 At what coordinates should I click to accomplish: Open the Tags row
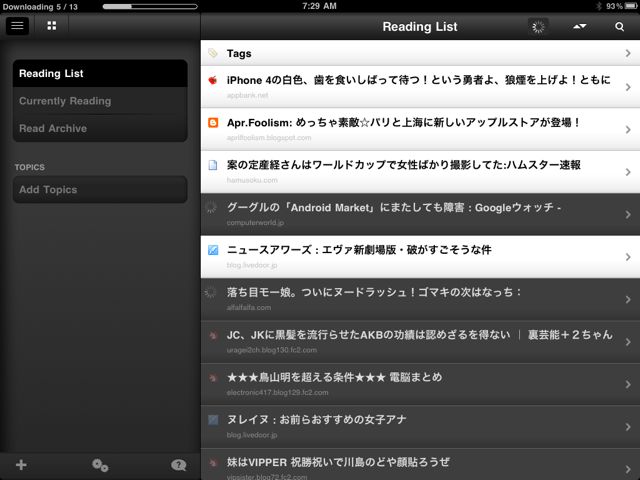[x=420, y=53]
